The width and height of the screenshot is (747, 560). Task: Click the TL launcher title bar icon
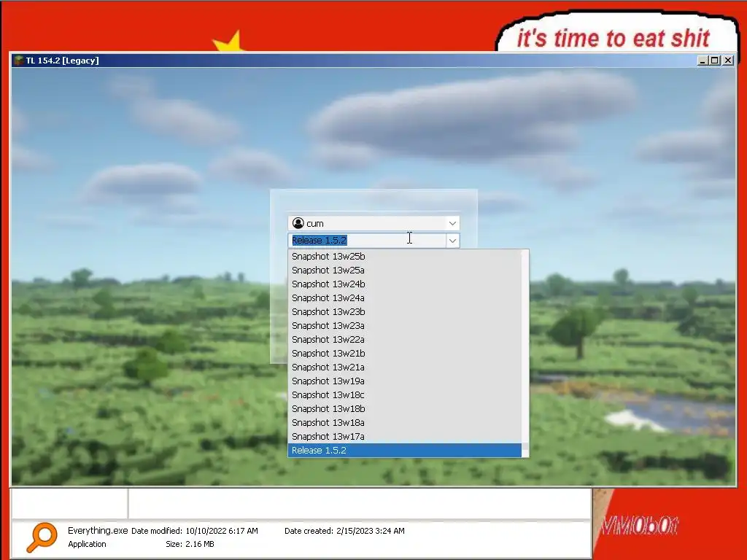(18, 61)
